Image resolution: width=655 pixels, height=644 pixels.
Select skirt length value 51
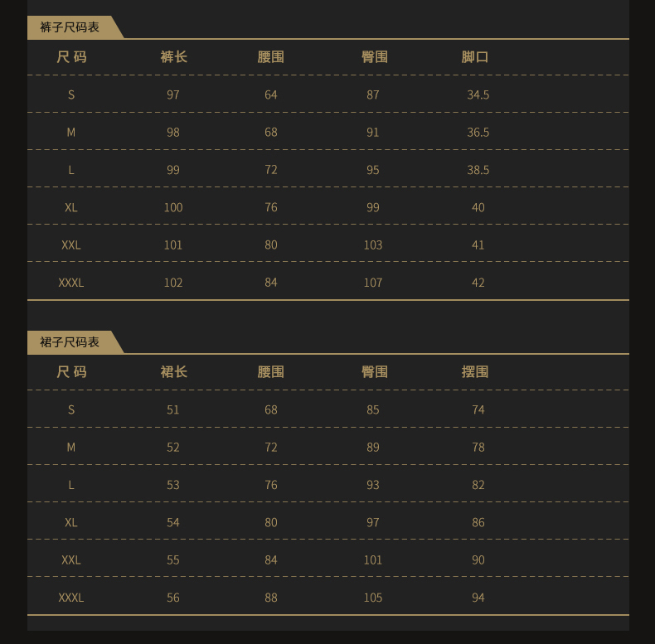(x=173, y=409)
